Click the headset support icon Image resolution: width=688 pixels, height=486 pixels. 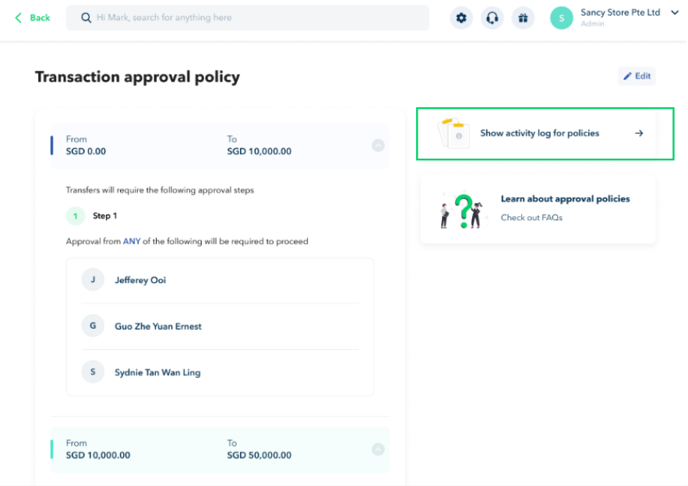pos(492,18)
